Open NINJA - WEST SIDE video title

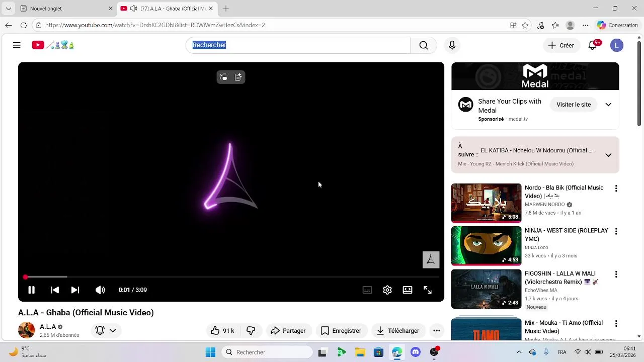coord(566,235)
